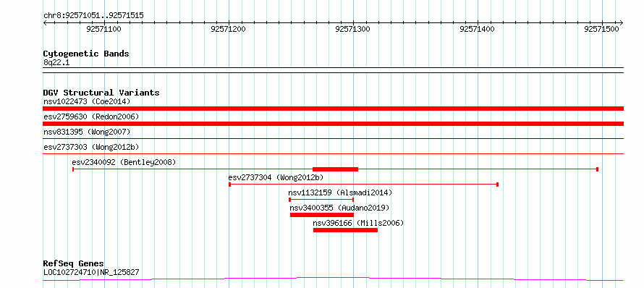Select the esv2737303 (Wong2012b) variant line
Viewport: 644px width, 288px height.
pyautogui.click(x=333, y=154)
